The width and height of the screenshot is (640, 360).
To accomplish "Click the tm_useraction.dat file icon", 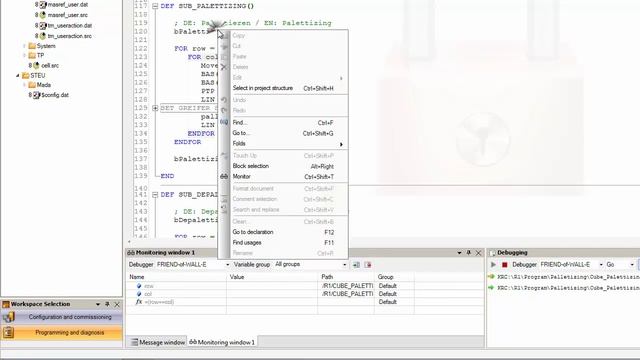I will click(43, 26).
